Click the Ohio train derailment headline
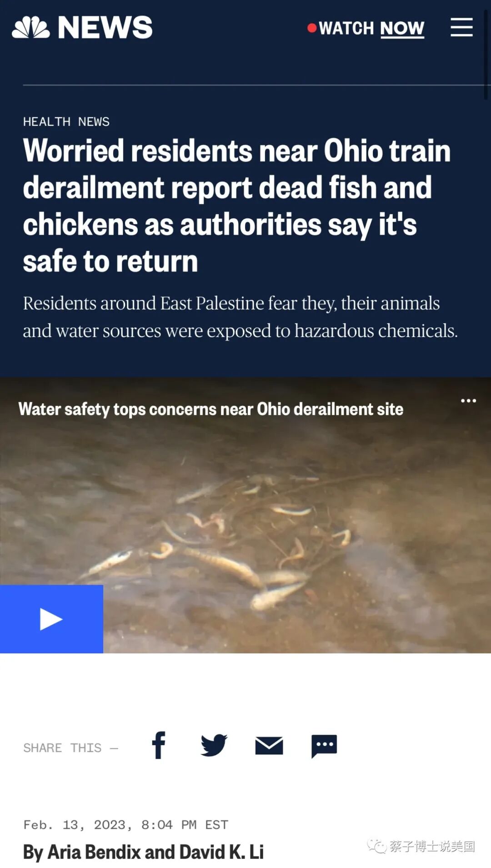 pos(237,206)
